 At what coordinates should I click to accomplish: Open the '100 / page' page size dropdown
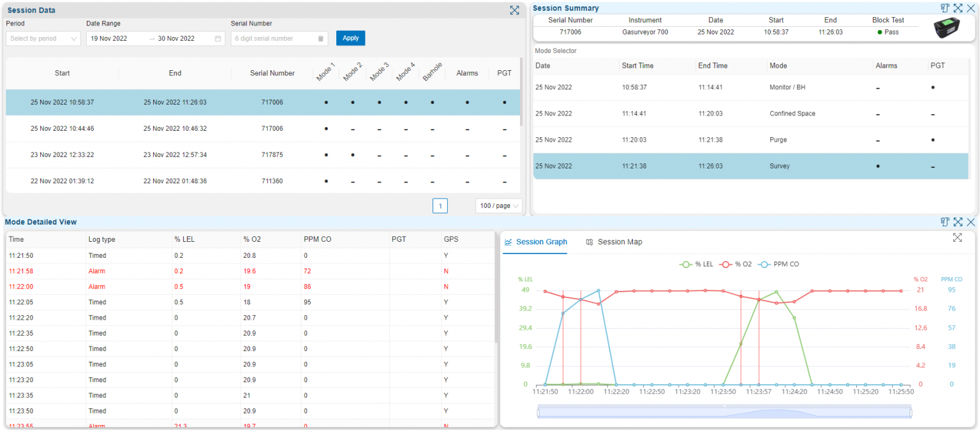point(498,205)
